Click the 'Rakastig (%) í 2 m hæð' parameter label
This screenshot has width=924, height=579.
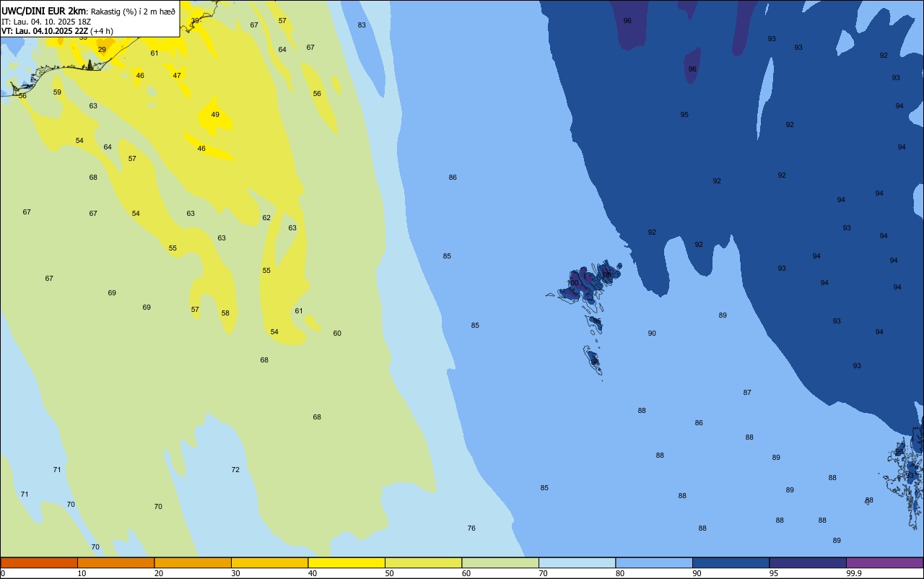click(x=133, y=11)
